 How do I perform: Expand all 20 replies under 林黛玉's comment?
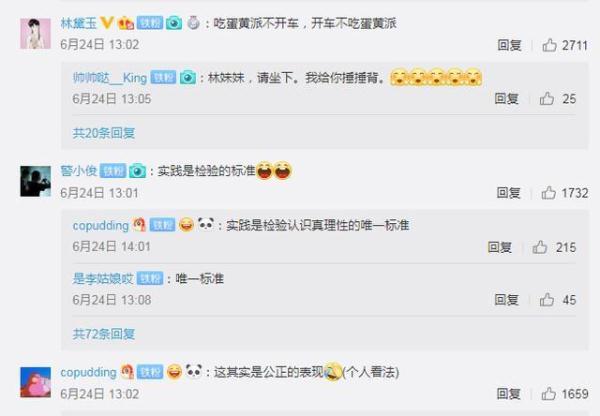[x=104, y=133]
